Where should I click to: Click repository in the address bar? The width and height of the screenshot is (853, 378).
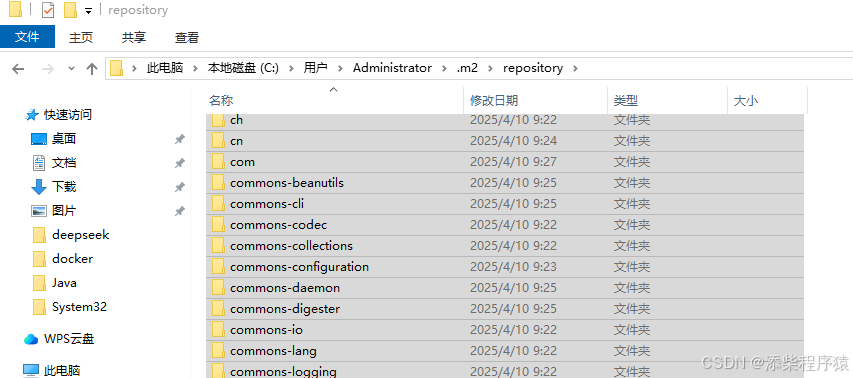click(x=533, y=68)
